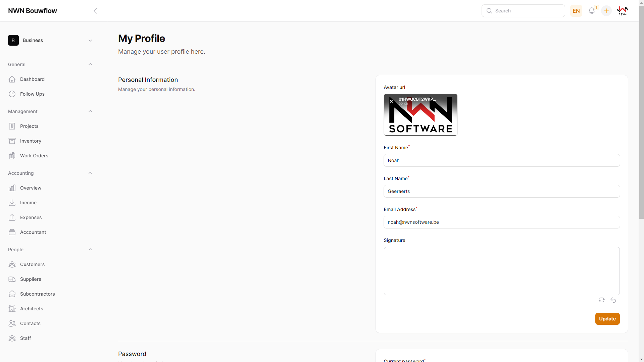Clear the signature pad

point(601,300)
